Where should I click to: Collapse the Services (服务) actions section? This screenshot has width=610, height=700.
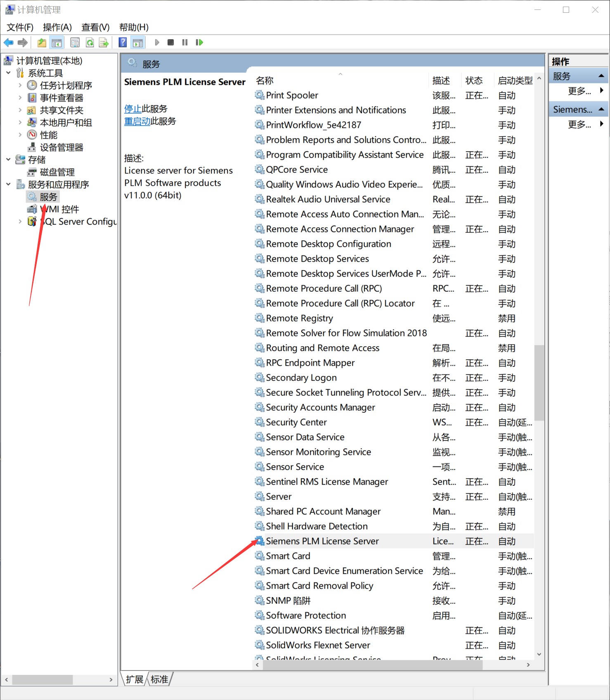pyautogui.click(x=601, y=76)
